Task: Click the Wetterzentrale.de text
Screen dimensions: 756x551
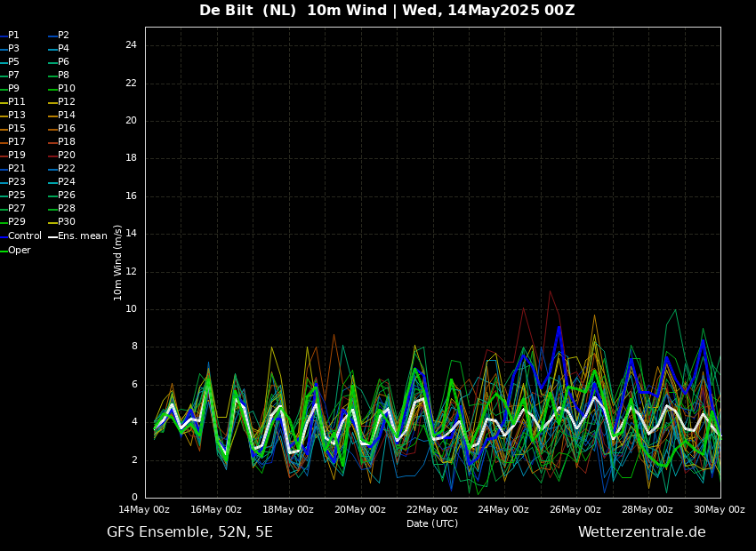Action: click(x=641, y=532)
